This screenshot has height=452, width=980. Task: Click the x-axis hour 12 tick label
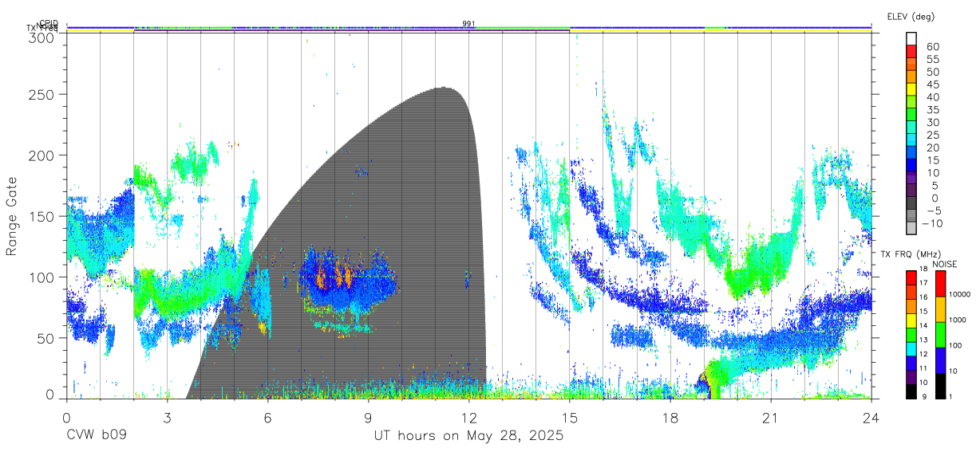468,418
